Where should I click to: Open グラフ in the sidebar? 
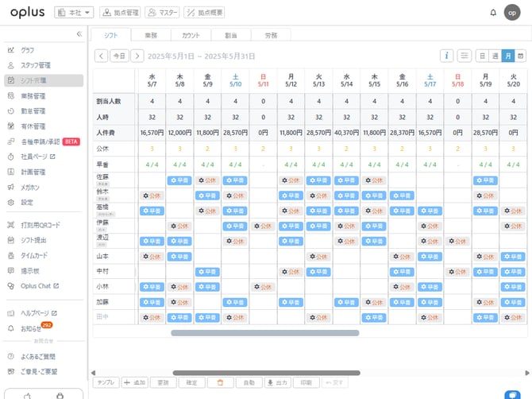(x=27, y=50)
